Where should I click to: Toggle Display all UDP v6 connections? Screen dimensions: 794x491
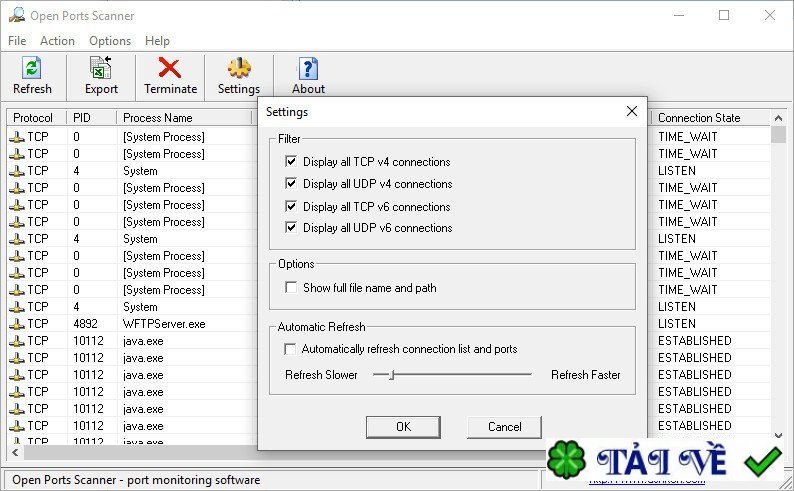tap(291, 227)
